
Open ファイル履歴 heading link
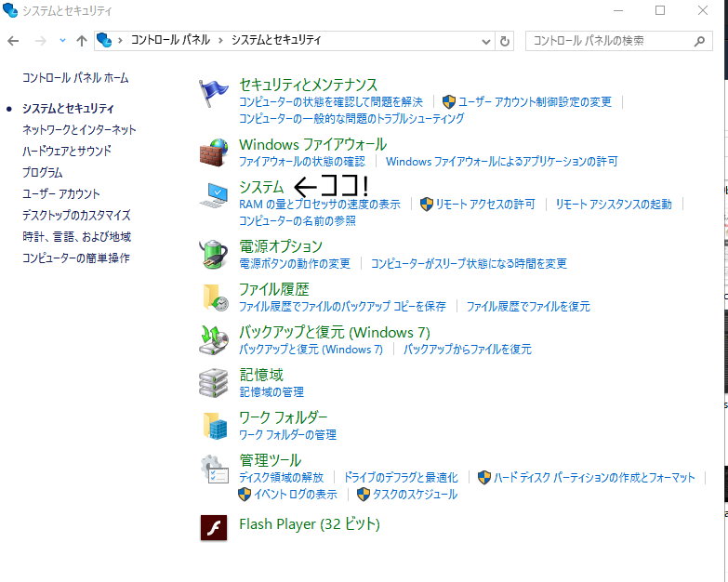click(x=274, y=289)
